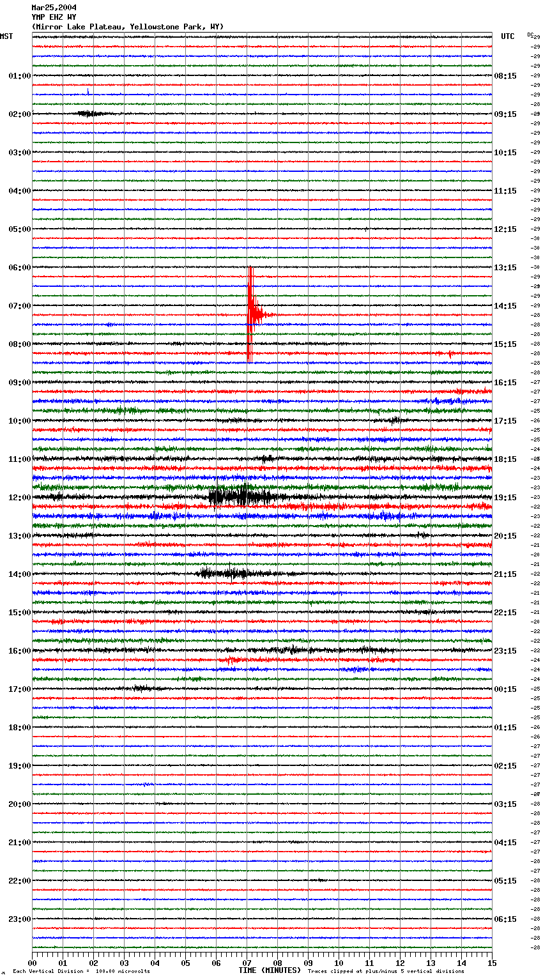Pick the 15:15 UTC time label

point(505,344)
